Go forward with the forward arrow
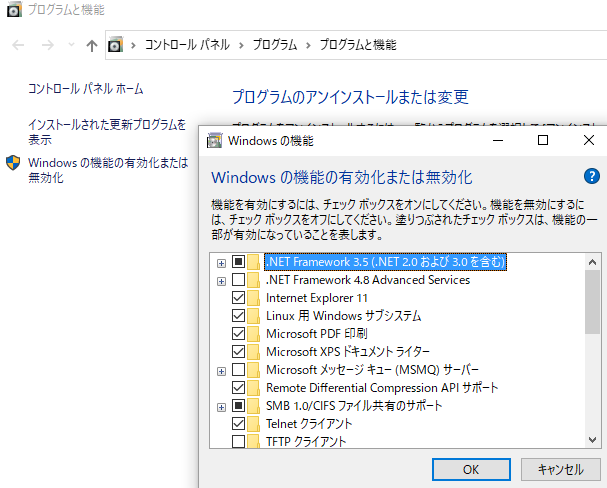The width and height of the screenshot is (607, 488). pos(48,45)
